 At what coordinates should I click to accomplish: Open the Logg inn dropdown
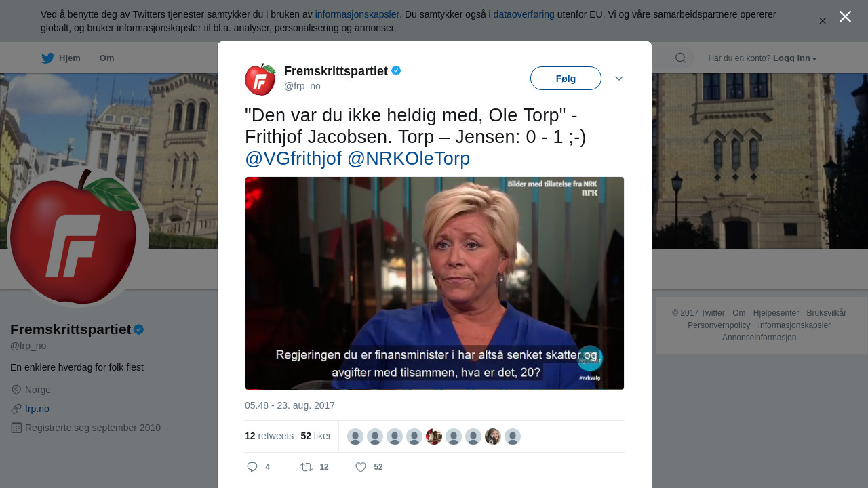[x=795, y=58]
